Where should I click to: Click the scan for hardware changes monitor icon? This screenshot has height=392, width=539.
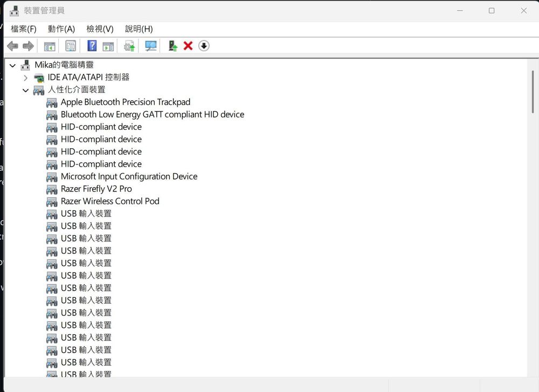pos(151,46)
